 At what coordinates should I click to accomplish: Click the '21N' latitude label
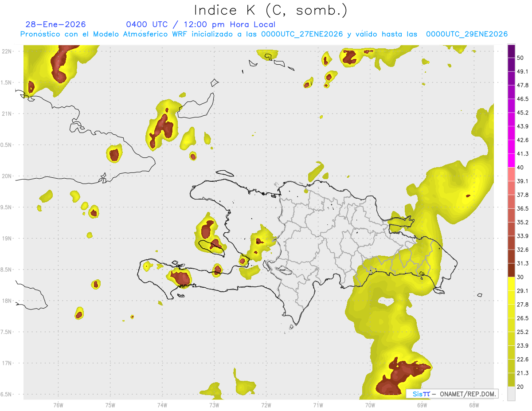[7, 114]
